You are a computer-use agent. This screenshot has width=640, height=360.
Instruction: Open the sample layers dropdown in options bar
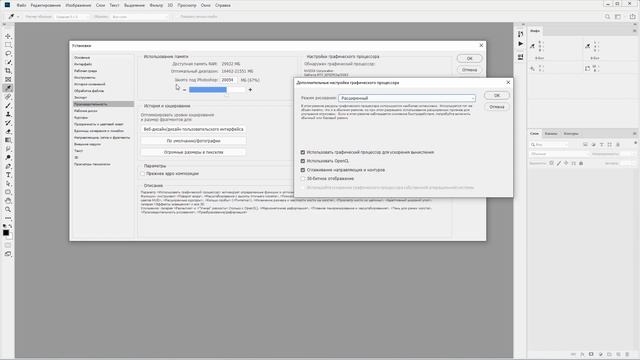[140, 17]
